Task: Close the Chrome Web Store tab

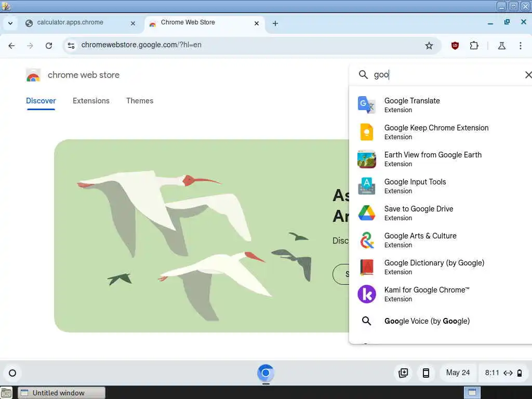Action: click(x=257, y=23)
